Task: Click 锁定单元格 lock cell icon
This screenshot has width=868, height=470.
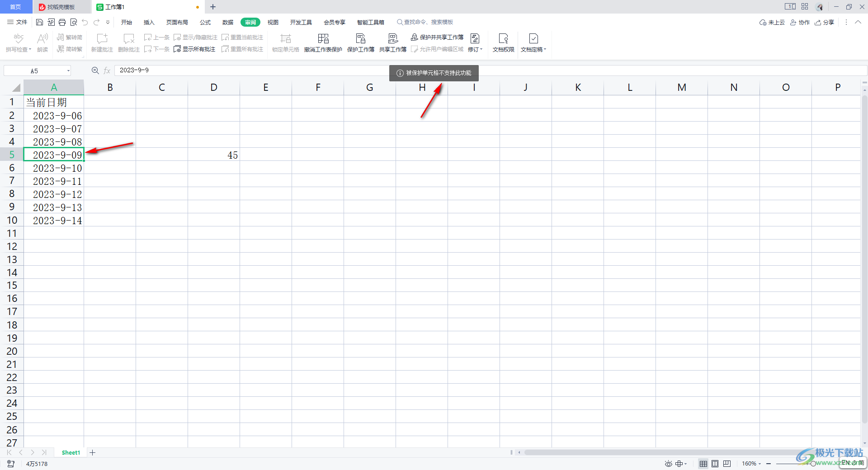Action: click(x=286, y=43)
